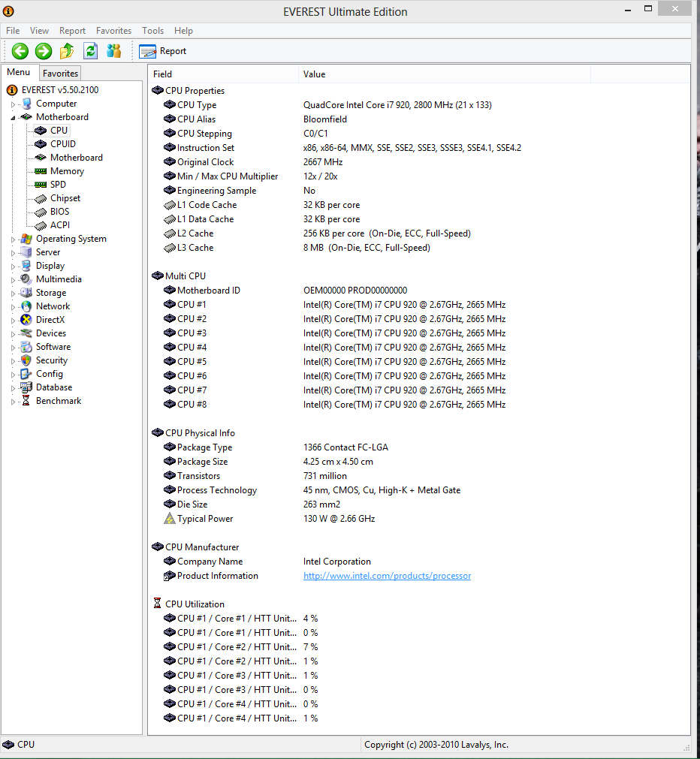Expand the Display tree node

pos(13,267)
